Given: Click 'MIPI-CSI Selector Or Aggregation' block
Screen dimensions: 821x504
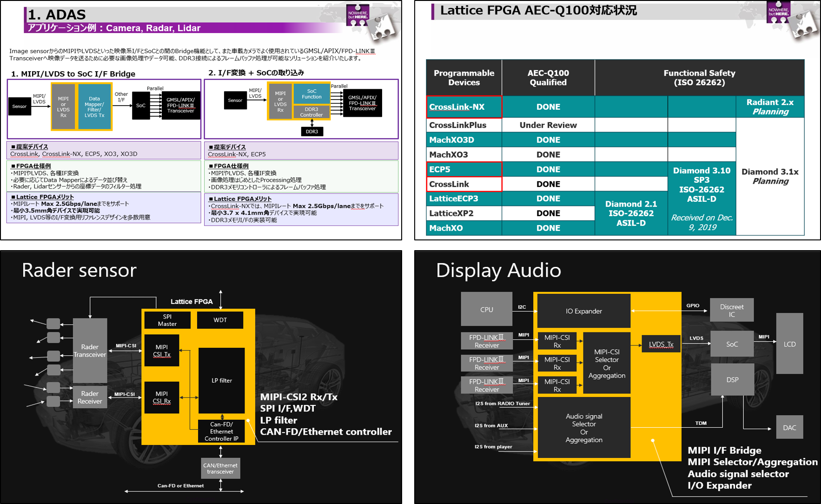Looking at the screenshot, I should coord(607,364).
